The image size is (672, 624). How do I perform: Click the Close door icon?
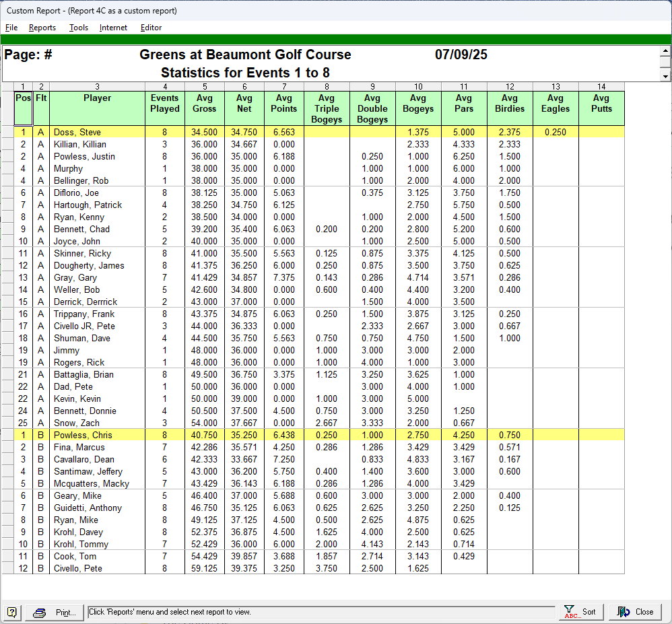click(624, 612)
